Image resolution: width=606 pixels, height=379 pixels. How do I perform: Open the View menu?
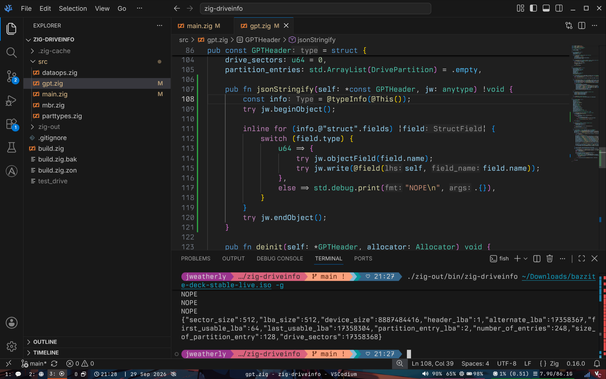point(102,8)
